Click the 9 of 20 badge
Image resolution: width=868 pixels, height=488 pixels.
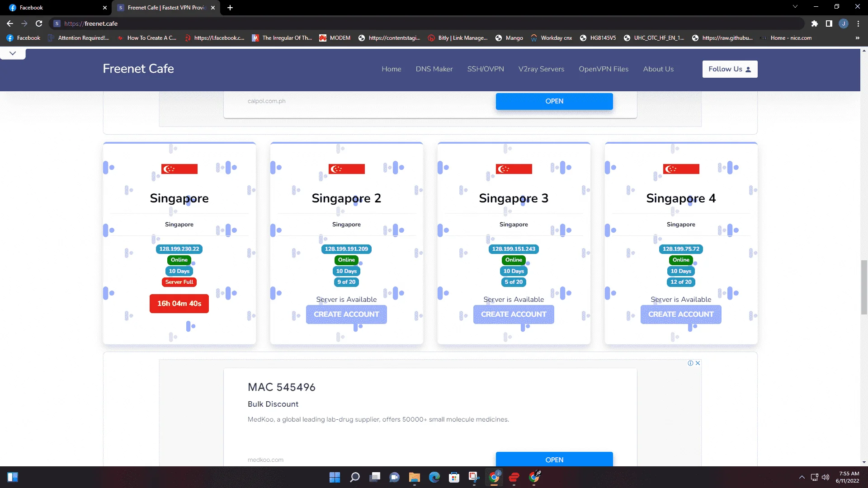click(346, 282)
